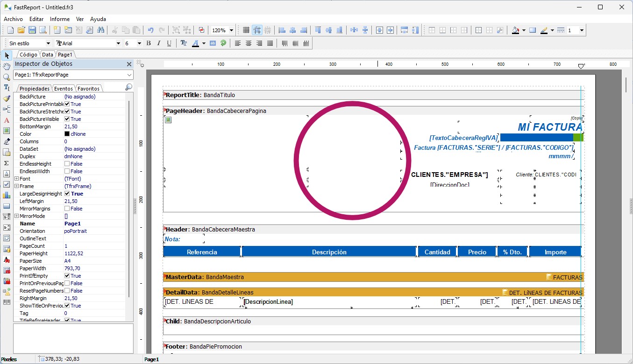
Task: Apply Bold formatting button
Action: pyautogui.click(x=149, y=43)
